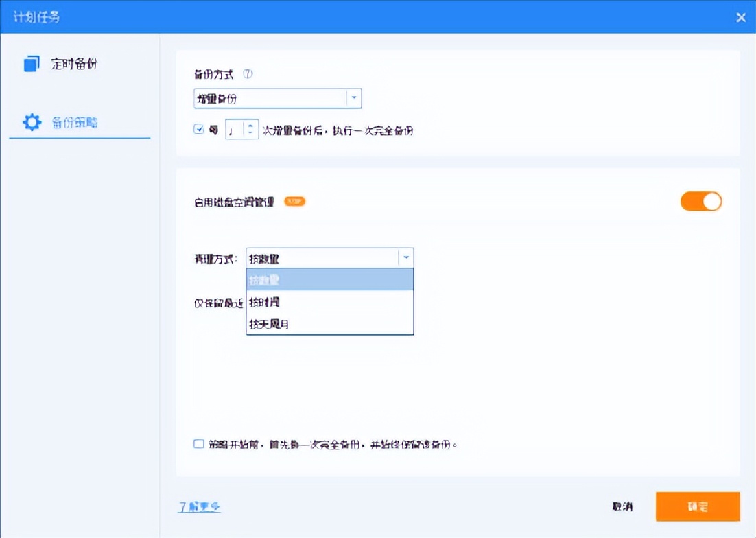The width and height of the screenshot is (756, 538).
Task: Click inside the backup count input field
Action: (232, 129)
